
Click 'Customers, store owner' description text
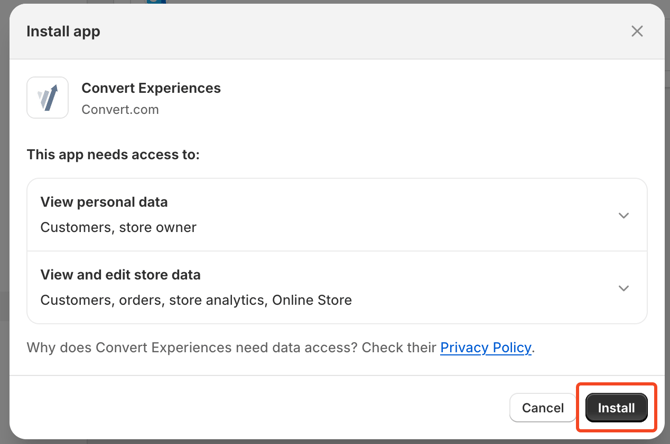tap(118, 227)
